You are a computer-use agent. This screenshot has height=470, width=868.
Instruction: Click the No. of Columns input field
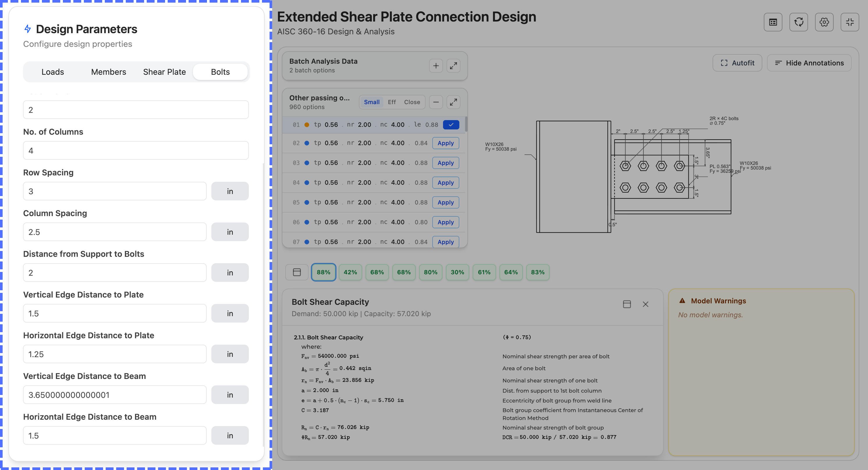136,150
